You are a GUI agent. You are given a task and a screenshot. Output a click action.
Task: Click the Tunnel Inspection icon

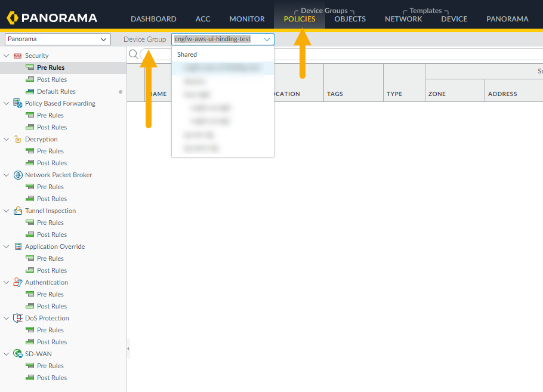click(x=18, y=211)
